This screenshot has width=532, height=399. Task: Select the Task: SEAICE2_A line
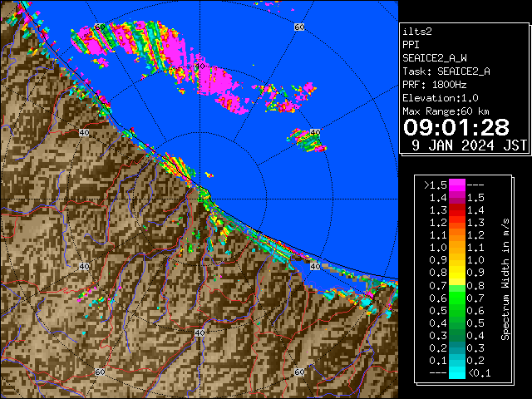click(x=446, y=71)
